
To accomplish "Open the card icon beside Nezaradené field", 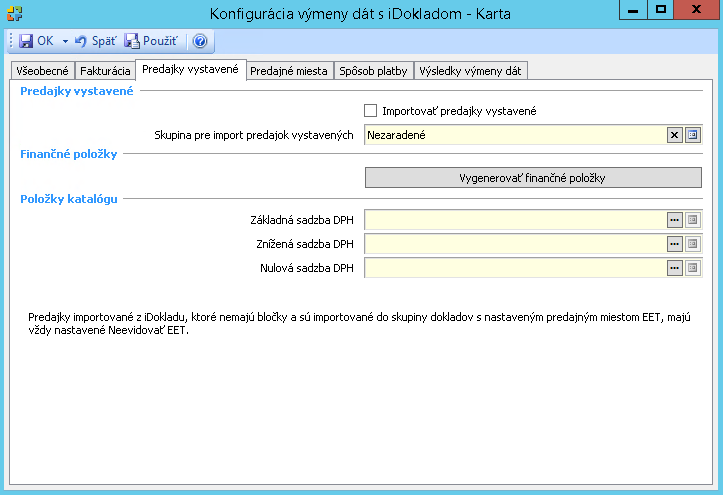I will point(692,135).
